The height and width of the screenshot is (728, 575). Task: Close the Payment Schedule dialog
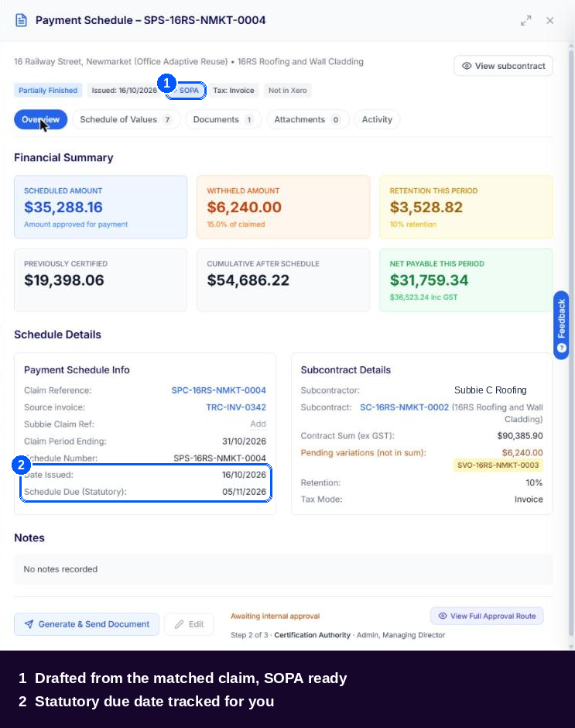click(x=550, y=20)
